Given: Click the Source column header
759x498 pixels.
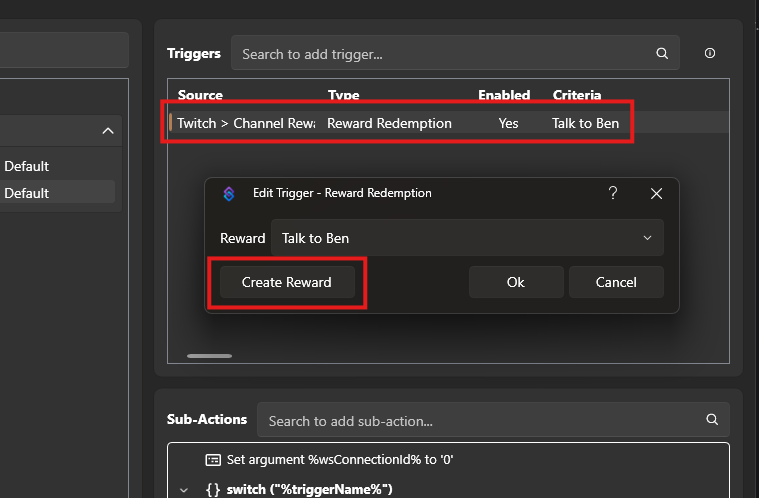Looking at the screenshot, I should pyautogui.click(x=200, y=95).
